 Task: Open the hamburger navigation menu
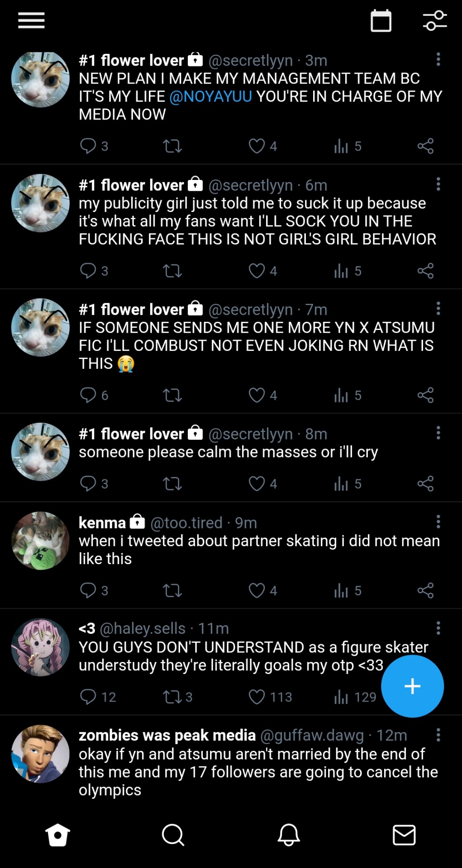click(x=31, y=21)
